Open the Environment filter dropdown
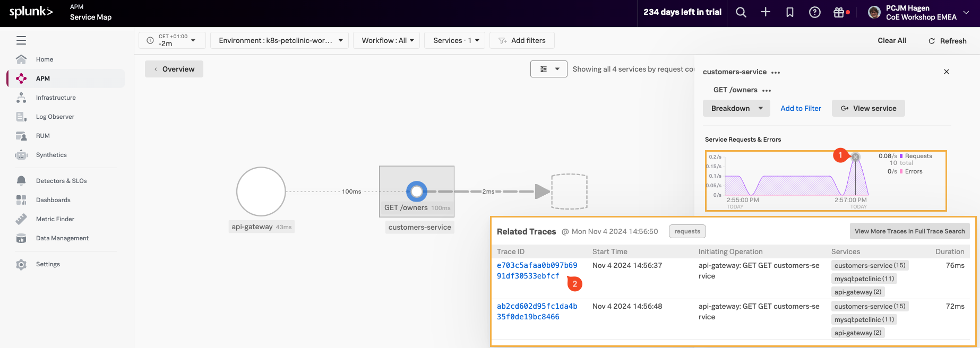 [x=280, y=40]
